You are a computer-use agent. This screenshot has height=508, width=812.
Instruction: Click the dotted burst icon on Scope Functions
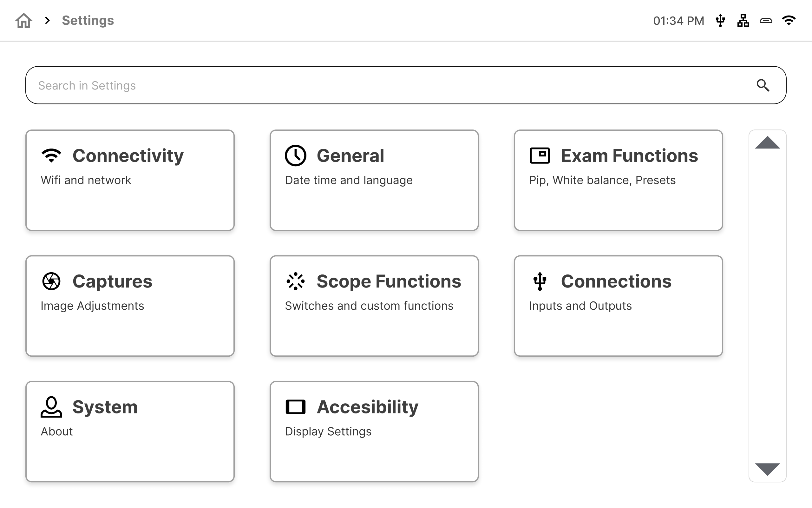pos(296,281)
